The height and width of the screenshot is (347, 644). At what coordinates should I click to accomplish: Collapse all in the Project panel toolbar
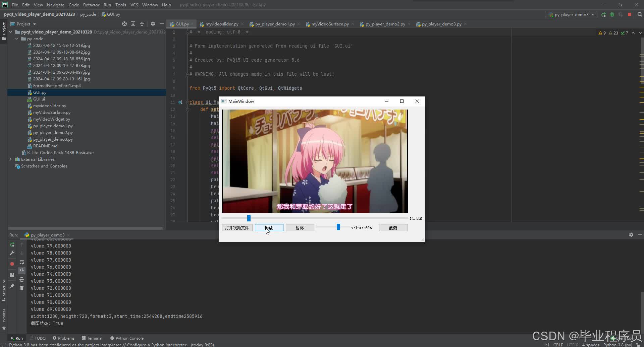click(142, 24)
